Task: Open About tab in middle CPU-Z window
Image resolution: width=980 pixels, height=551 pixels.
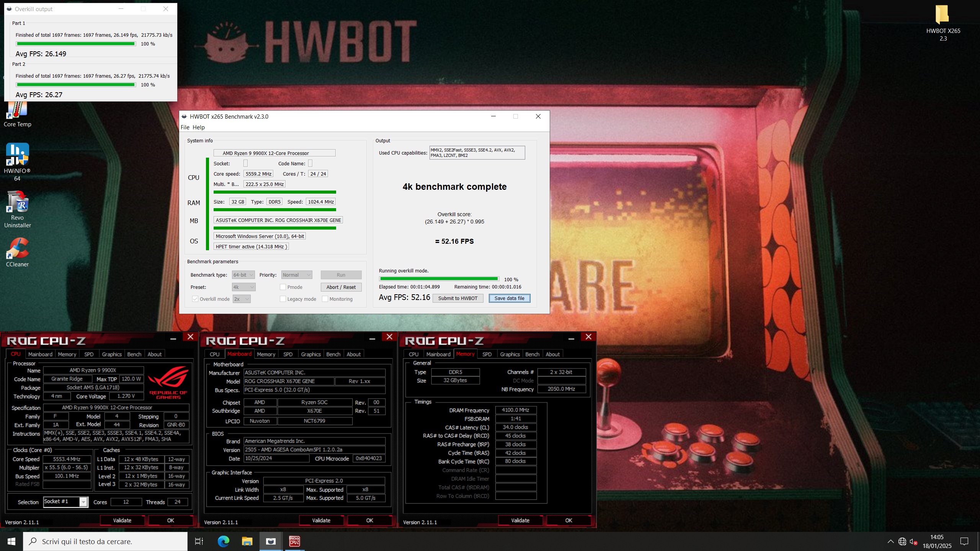Action: (353, 354)
